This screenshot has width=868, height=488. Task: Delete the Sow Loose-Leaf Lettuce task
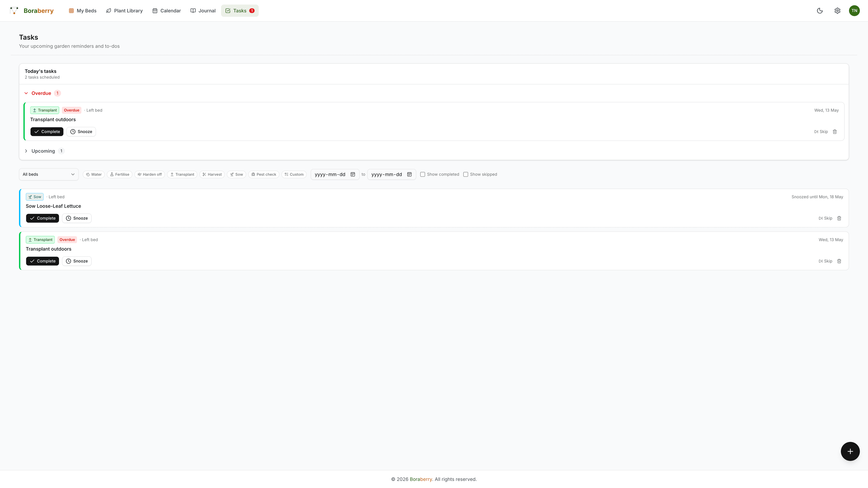click(x=839, y=218)
